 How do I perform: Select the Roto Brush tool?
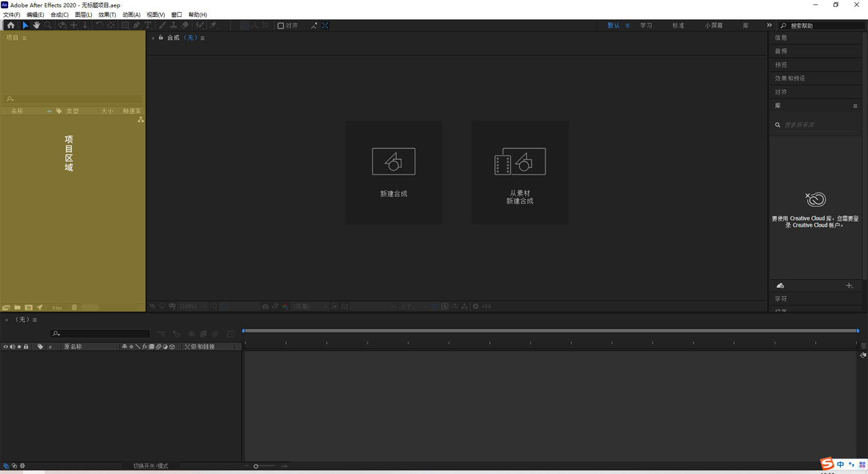click(200, 25)
